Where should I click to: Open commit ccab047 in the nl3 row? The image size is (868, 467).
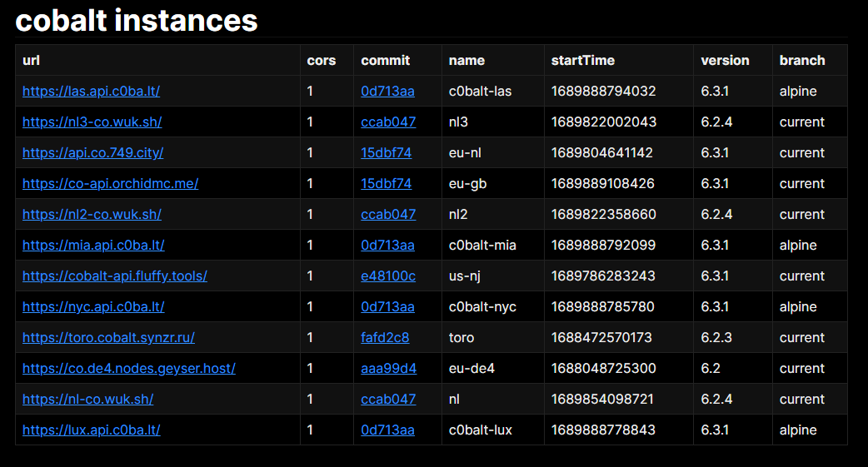coord(388,122)
